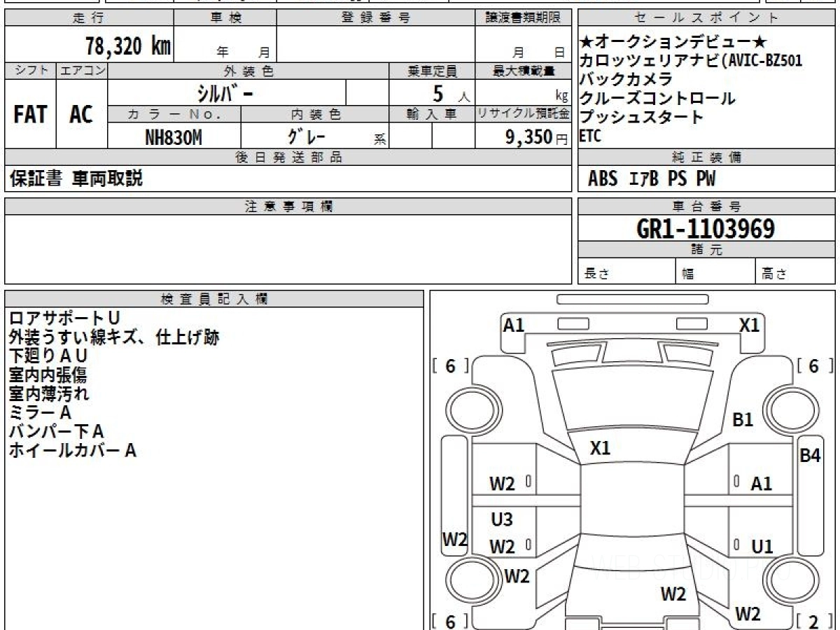Select the 内装色 label
Viewport: 840px width, 630px height.
[315, 114]
